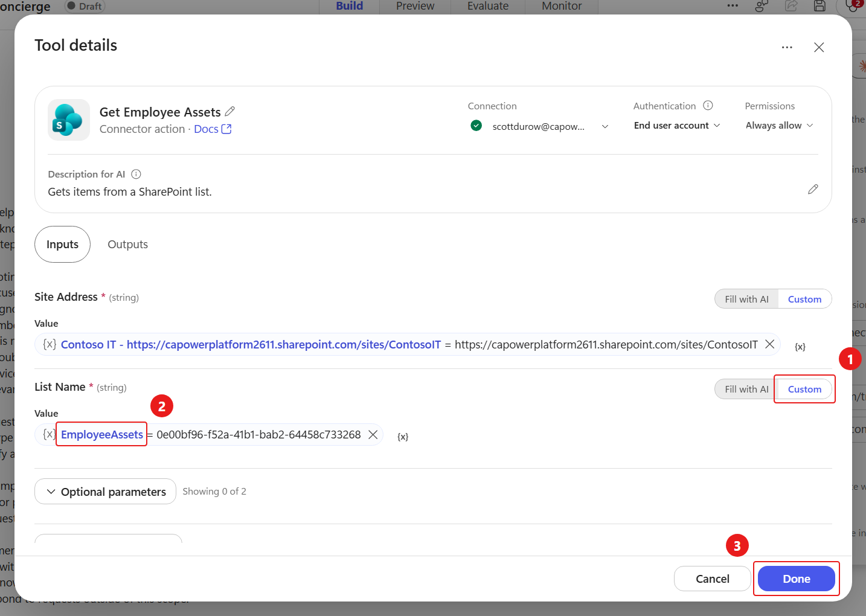
Task: Open the Evaluate tab behind the dialog
Action: 488,6
